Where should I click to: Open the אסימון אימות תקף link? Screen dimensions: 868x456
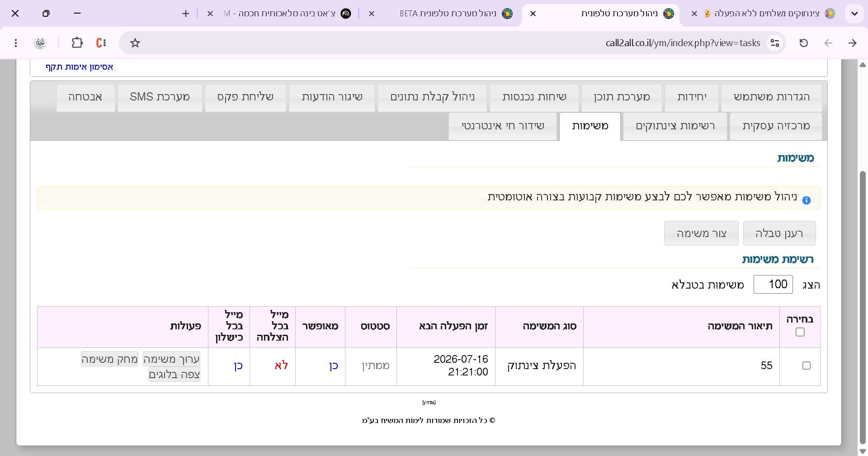coord(80,67)
